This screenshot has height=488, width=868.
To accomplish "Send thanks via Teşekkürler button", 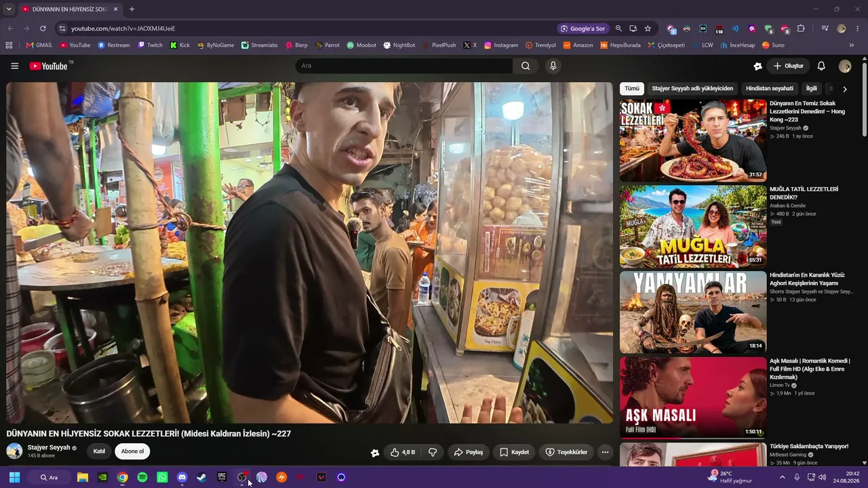I will (567, 452).
